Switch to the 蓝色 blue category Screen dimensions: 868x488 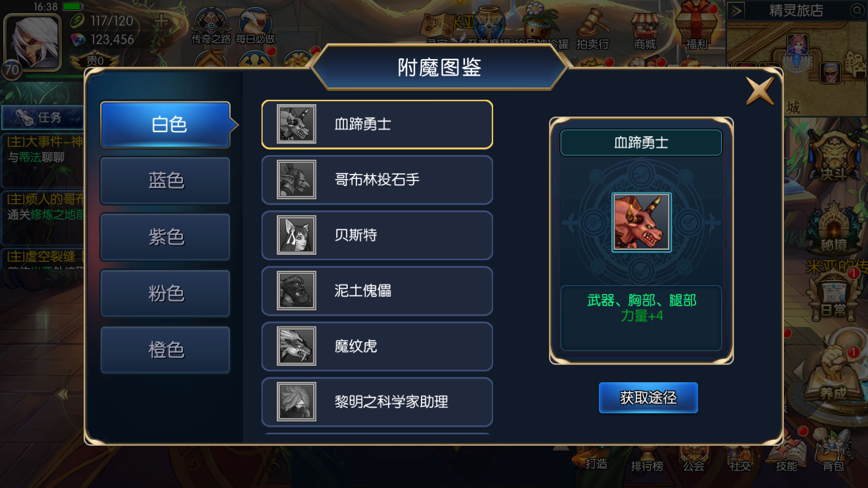pos(165,181)
